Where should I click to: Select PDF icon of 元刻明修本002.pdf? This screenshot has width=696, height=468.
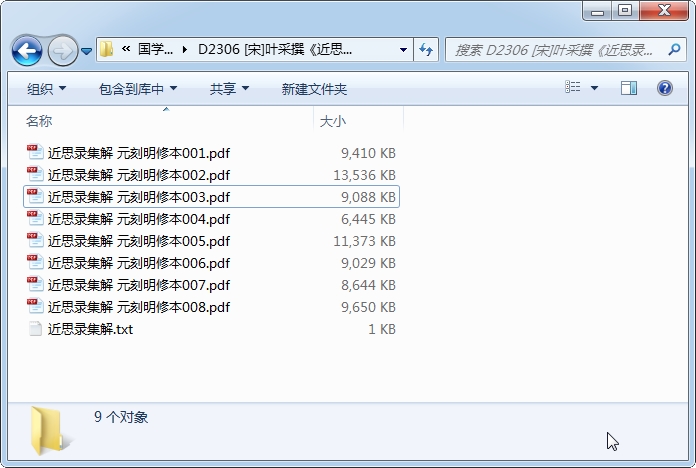[35, 175]
